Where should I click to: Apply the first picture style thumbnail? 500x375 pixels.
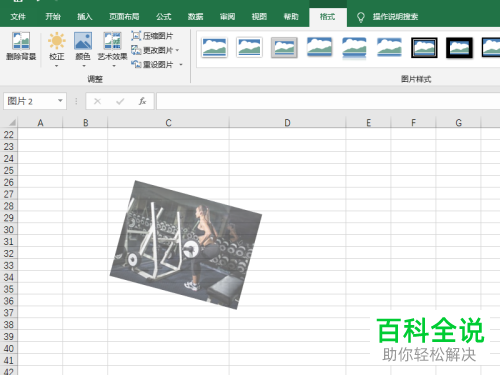tap(214, 48)
